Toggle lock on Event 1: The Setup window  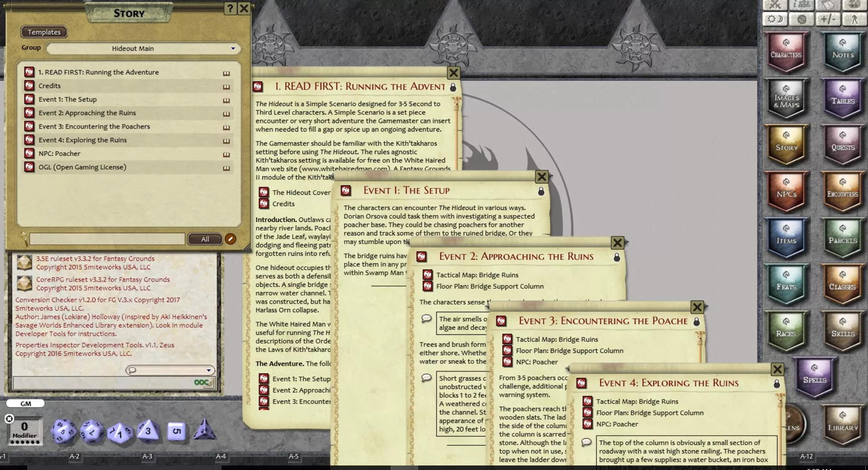(x=541, y=191)
